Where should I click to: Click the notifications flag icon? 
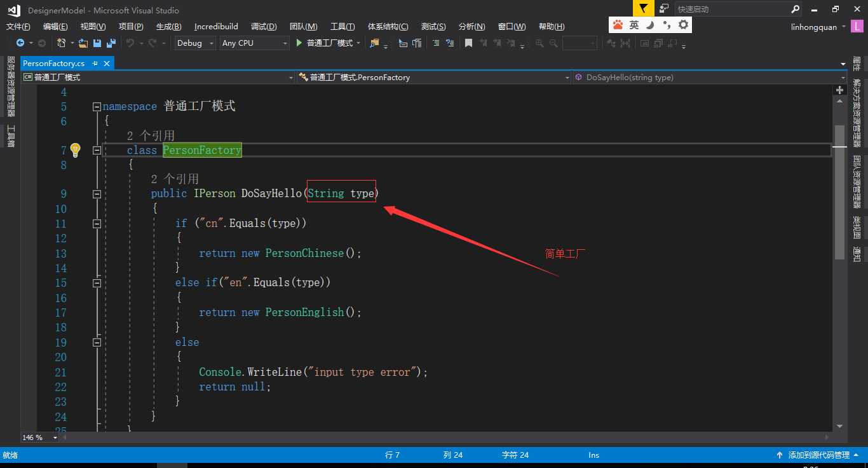(643, 8)
